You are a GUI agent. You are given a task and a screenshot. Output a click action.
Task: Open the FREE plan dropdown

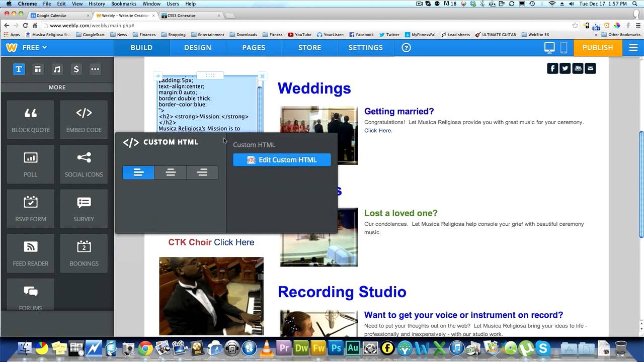coord(35,48)
